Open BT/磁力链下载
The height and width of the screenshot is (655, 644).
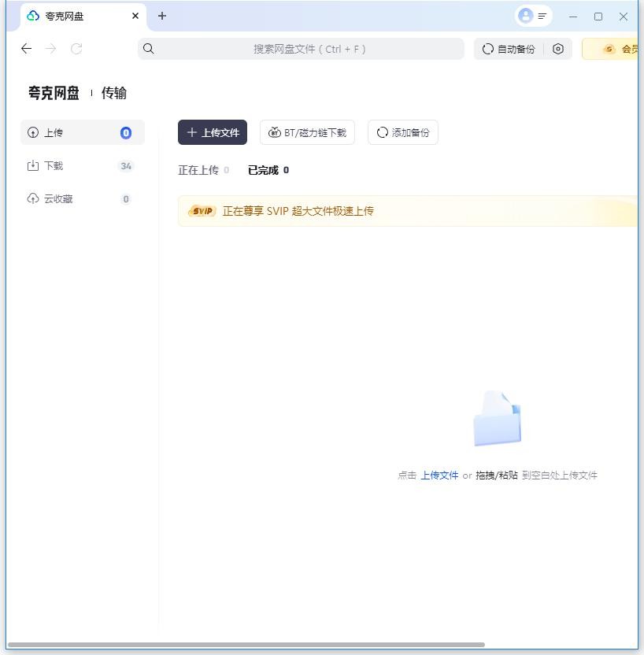point(307,132)
